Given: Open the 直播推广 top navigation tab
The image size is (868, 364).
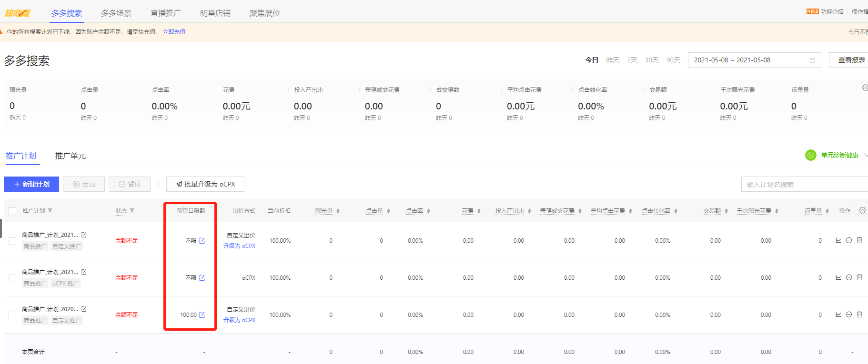Looking at the screenshot, I should pos(165,13).
